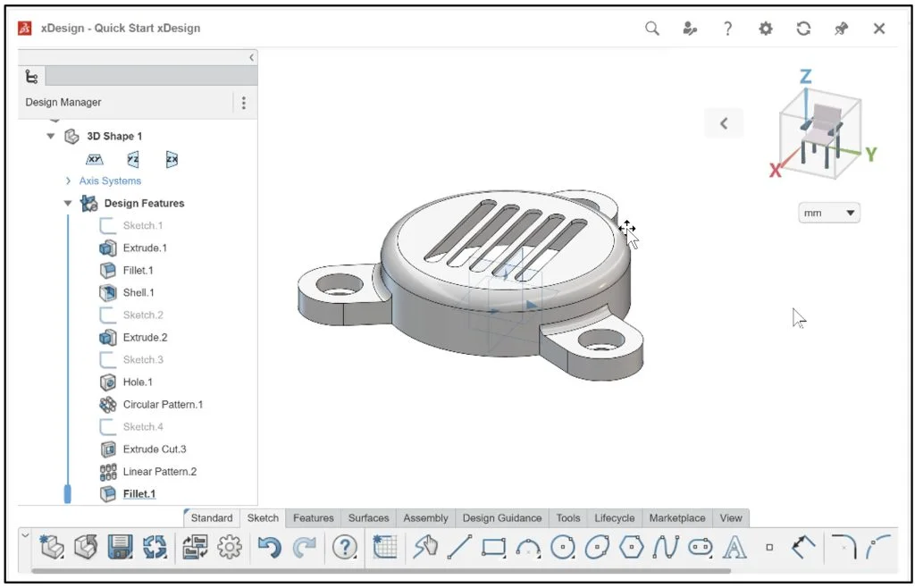Toggle the pin icon in the title bar
Screen dimensions: 915x588
point(841,28)
